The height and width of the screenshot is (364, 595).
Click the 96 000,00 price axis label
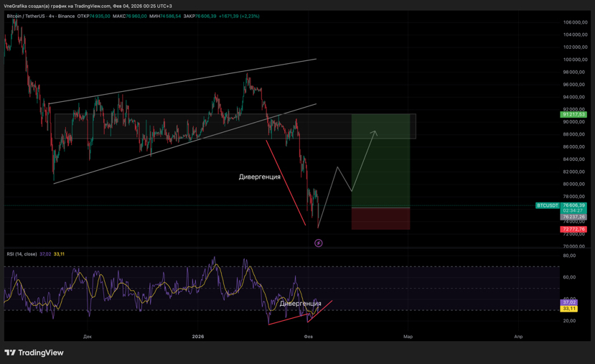[576, 85]
